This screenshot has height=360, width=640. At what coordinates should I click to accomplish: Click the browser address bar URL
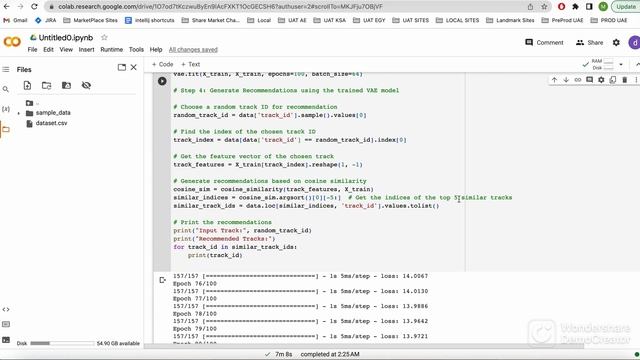coord(220,7)
